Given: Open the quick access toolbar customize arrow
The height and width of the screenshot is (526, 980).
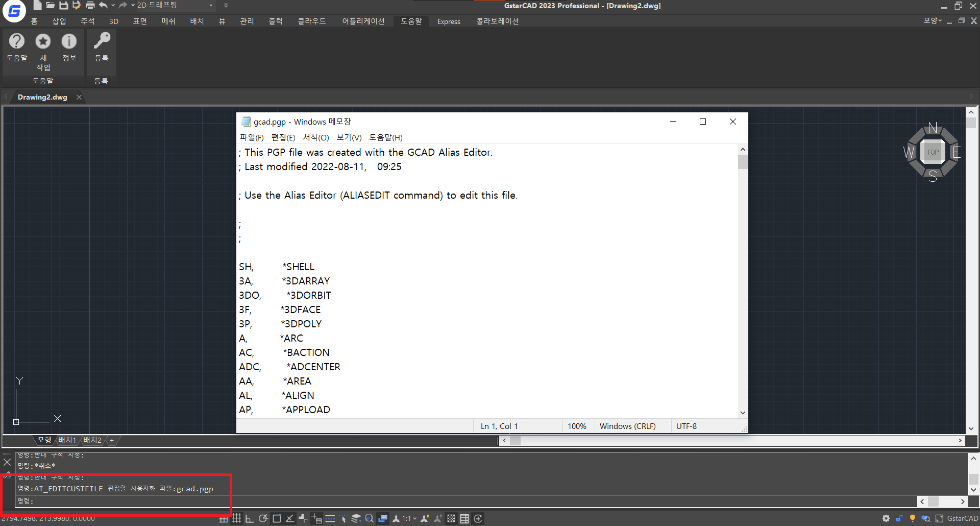Looking at the screenshot, I should click(226, 5).
